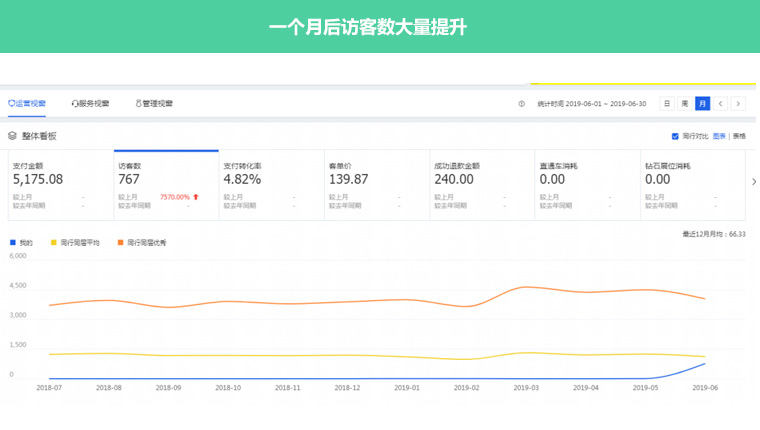The height and width of the screenshot is (430, 760).
Task: Toggle the 我的 legend series
Action: point(21,243)
